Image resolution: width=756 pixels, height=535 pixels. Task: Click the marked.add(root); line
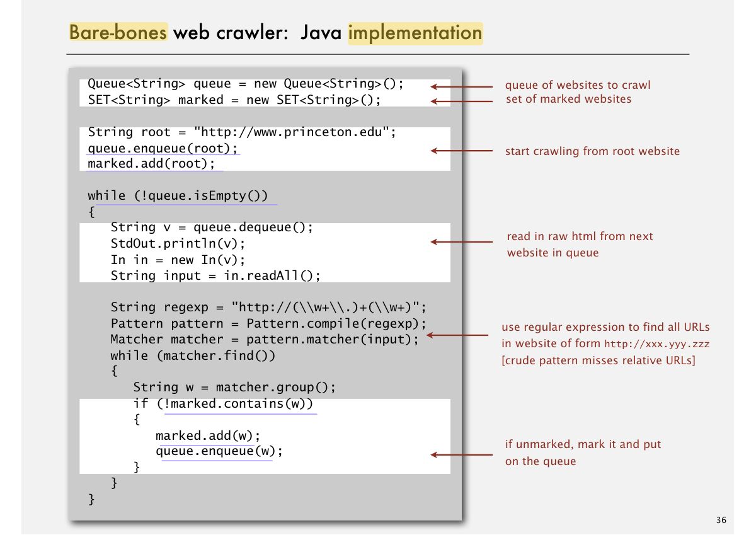click(151, 164)
